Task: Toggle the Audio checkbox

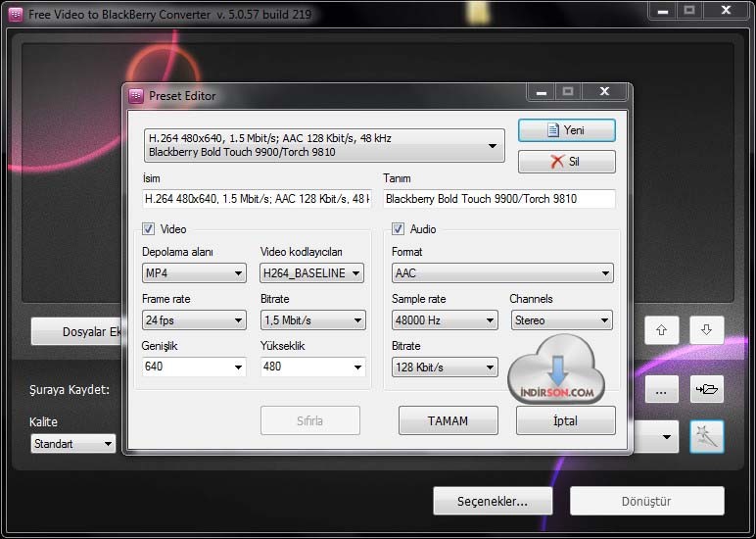Action: tap(398, 228)
